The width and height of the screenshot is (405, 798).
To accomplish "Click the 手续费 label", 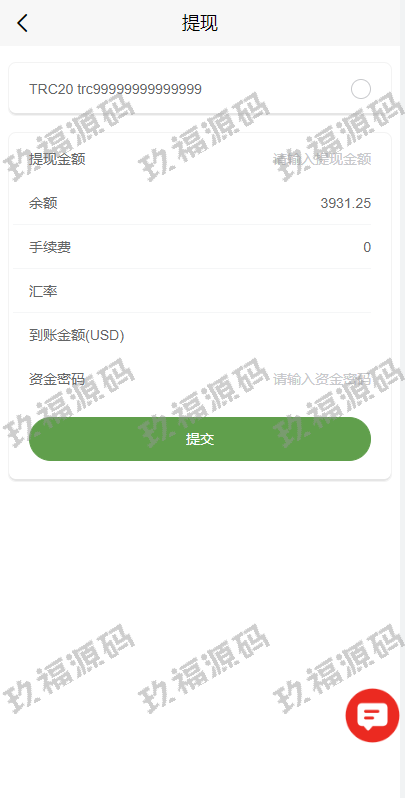I will pyautogui.click(x=50, y=247).
